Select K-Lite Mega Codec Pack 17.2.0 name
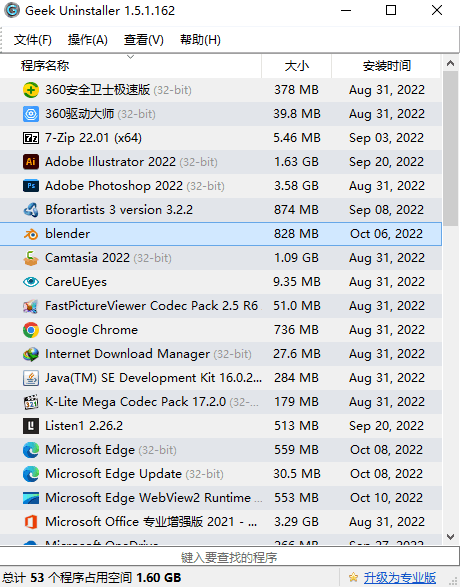Viewport: 460px width, 587px height. (135, 402)
